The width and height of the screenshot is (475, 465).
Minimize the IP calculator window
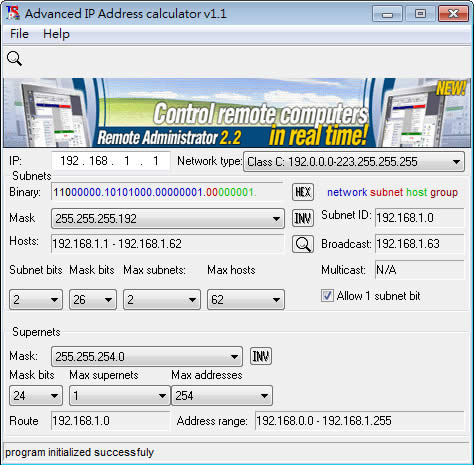387,14
